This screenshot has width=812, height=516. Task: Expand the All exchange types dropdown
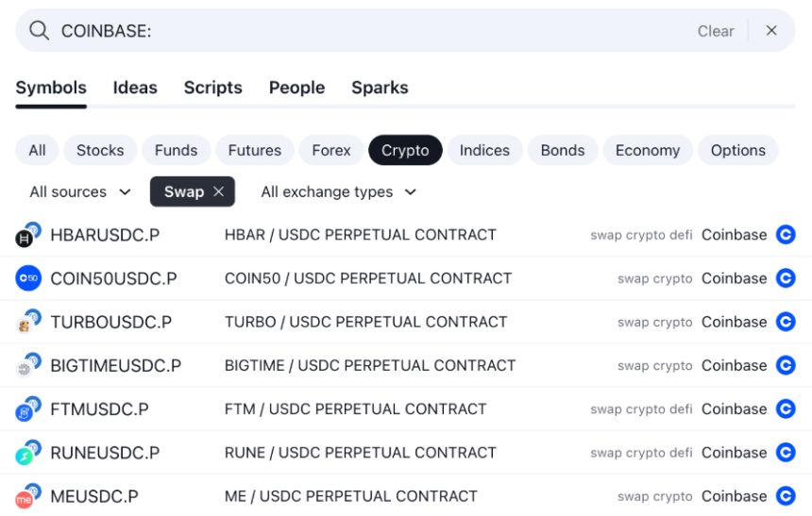coord(338,191)
